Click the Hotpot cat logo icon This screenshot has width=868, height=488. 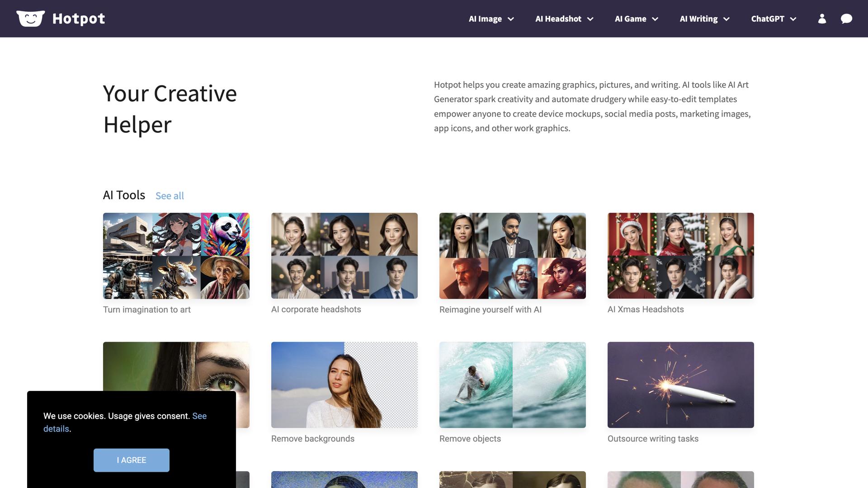(30, 19)
